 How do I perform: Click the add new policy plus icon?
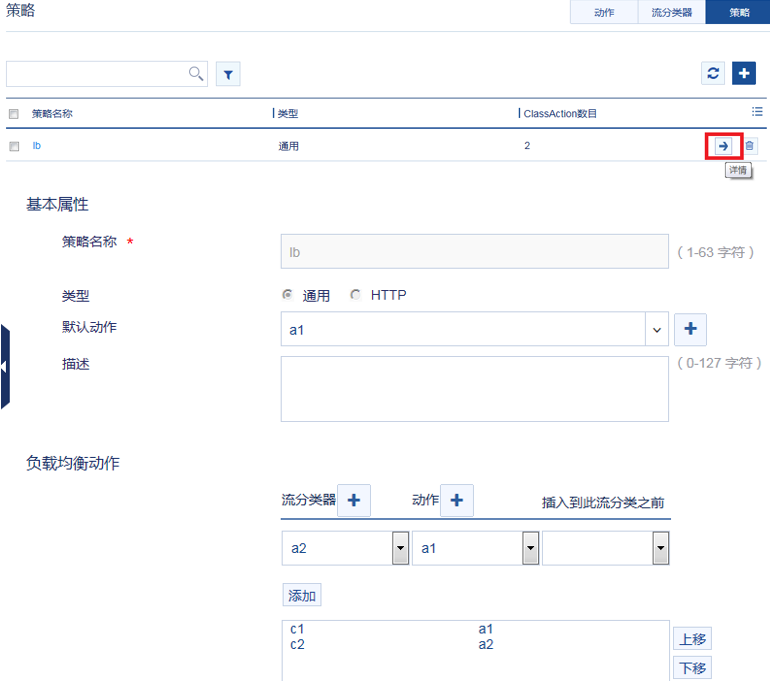click(744, 73)
